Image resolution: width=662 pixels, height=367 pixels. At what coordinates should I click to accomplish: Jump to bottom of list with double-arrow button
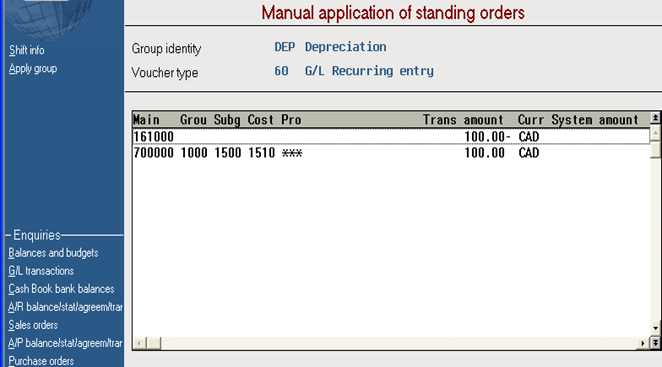655,343
